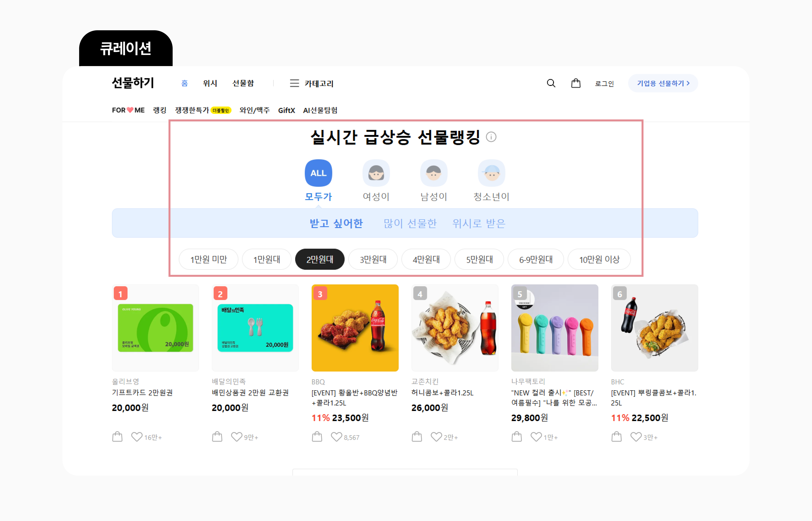The image size is (812, 521).
Task: Go to 홈 tab
Action: [185, 83]
